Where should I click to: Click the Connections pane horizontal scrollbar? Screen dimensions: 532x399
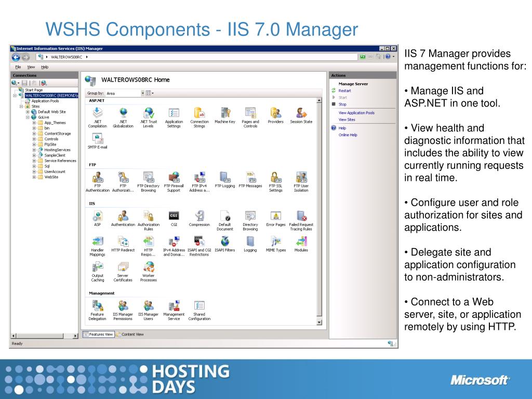click(45, 336)
